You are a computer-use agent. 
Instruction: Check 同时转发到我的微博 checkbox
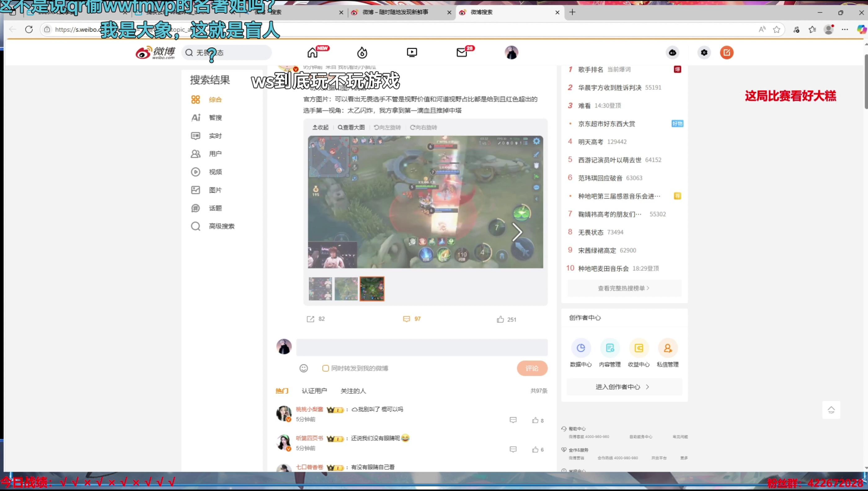(x=325, y=368)
